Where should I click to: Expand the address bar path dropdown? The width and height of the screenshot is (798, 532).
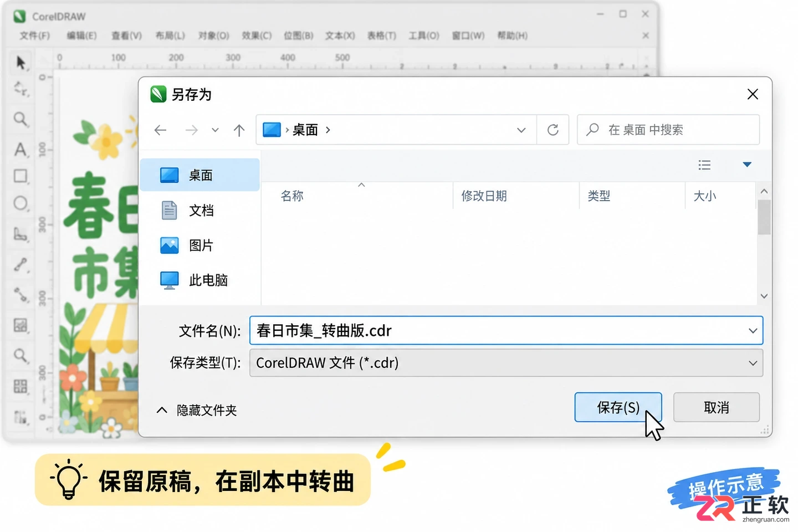[x=521, y=130]
